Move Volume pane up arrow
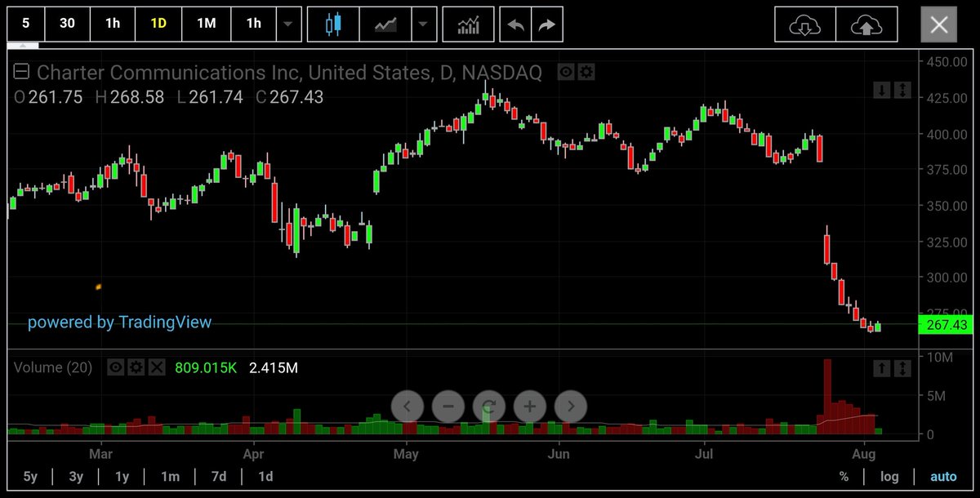Screen dimensions: 980x498 point(882,369)
